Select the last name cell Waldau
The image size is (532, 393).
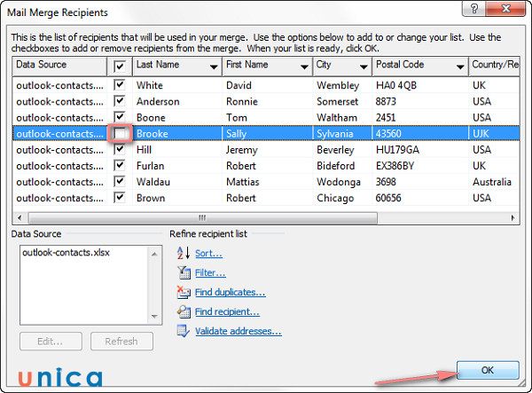coord(153,182)
